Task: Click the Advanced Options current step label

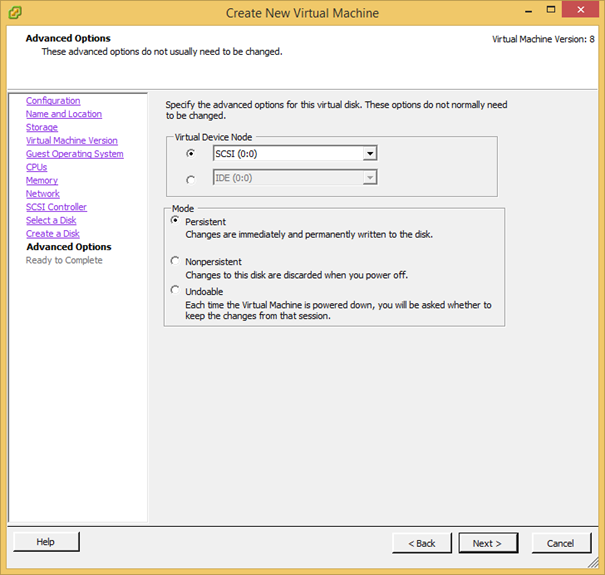Action: (69, 247)
